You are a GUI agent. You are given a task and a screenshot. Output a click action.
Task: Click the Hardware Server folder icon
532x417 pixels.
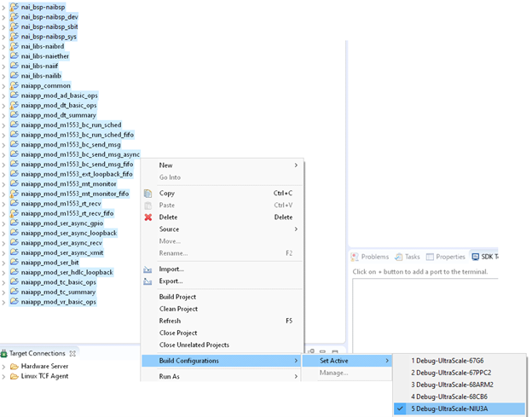(14, 367)
